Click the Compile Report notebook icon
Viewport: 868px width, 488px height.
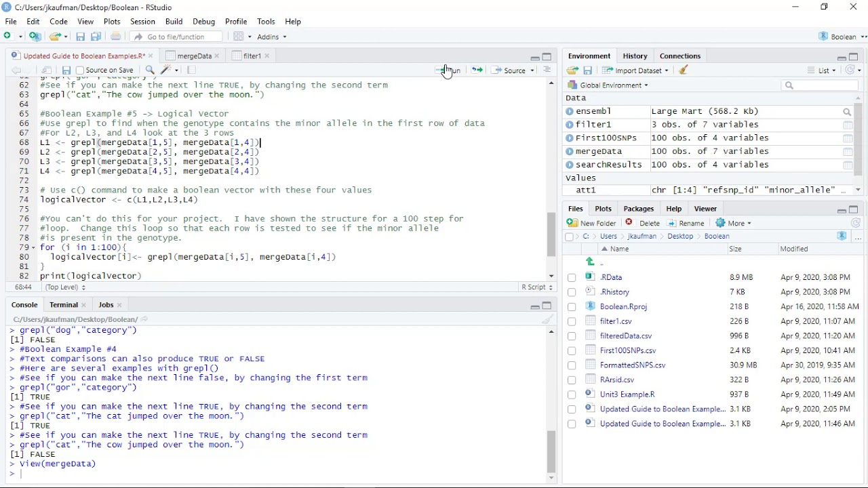pos(191,70)
